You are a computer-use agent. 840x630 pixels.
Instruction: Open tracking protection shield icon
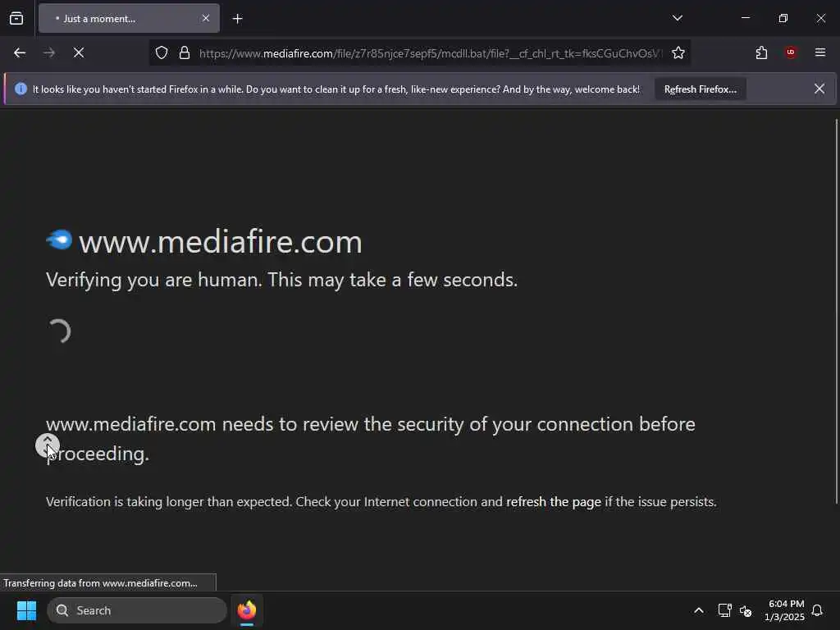coord(162,52)
